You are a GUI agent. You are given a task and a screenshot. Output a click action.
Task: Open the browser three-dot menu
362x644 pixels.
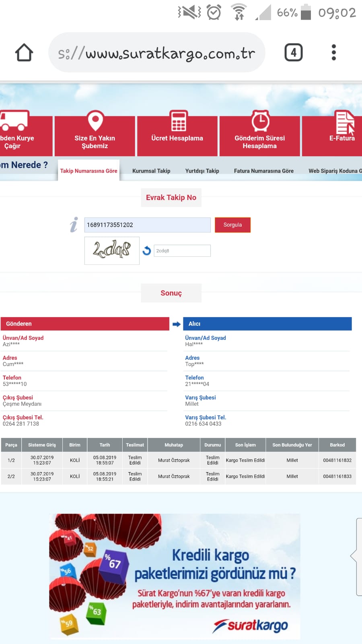coord(333,52)
